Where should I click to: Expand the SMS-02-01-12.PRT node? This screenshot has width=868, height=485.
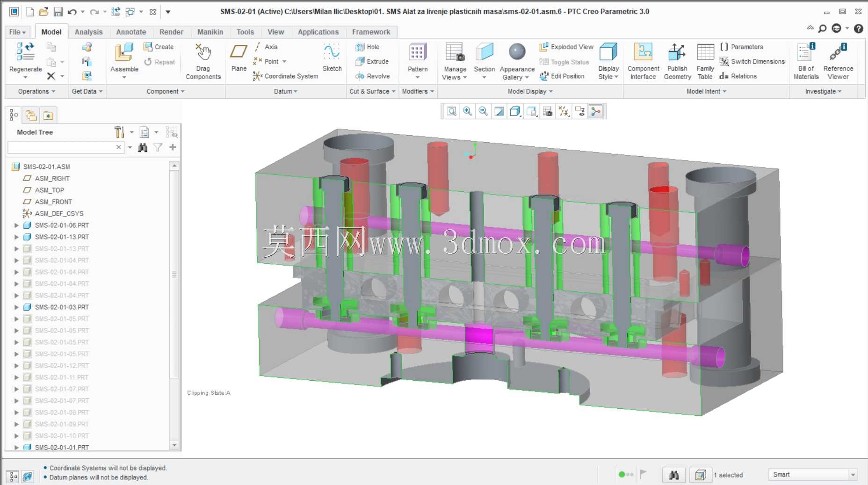16,366
